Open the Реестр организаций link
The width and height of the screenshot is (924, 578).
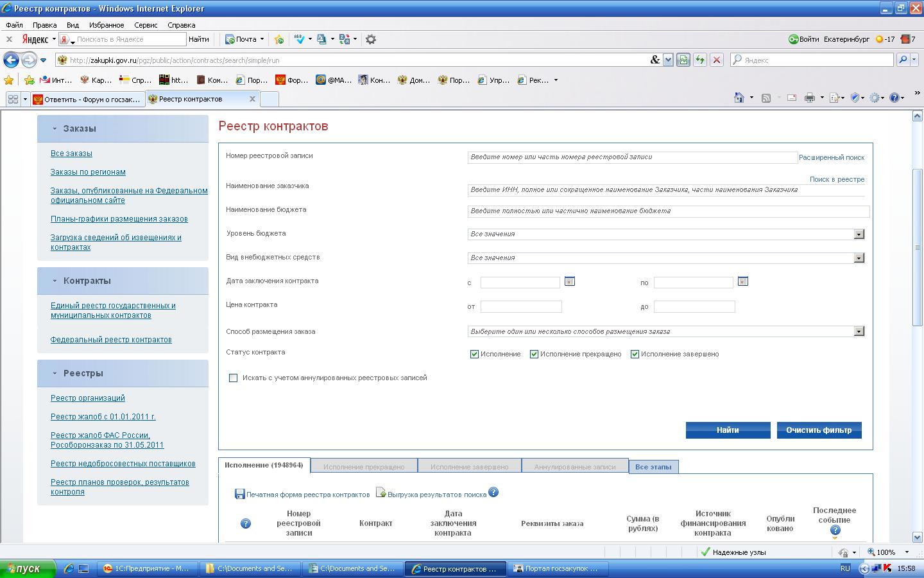point(88,398)
